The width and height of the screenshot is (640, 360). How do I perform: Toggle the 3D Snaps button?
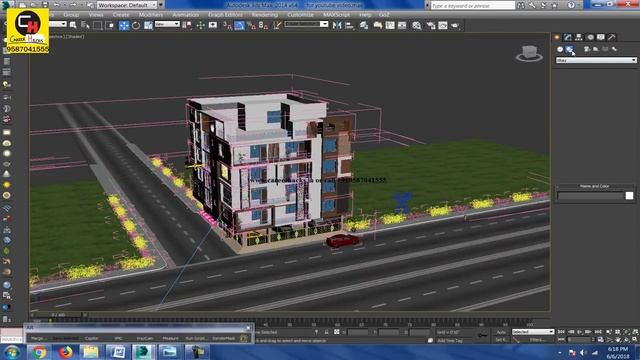coord(227,25)
